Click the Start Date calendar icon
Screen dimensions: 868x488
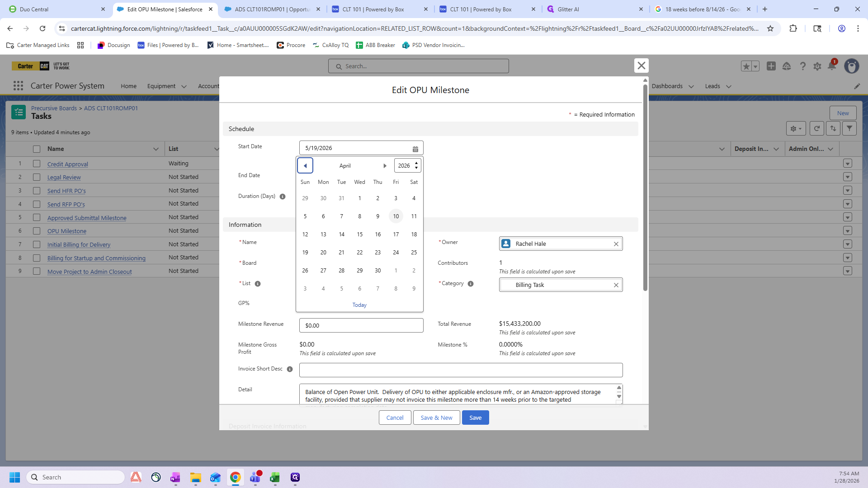(x=415, y=149)
